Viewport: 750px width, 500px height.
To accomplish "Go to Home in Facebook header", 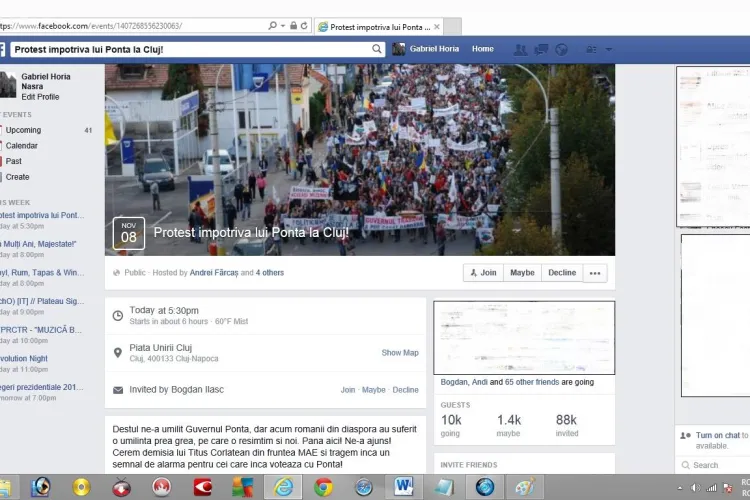I will click(483, 49).
